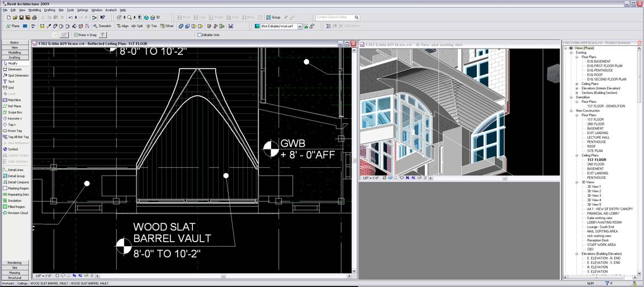Click the Align tool

click(x=122, y=26)
